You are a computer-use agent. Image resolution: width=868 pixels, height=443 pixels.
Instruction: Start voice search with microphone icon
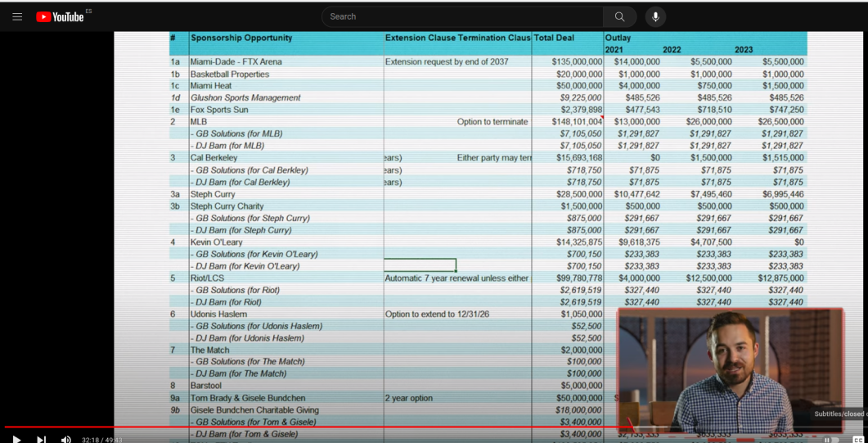coord(655,16)
